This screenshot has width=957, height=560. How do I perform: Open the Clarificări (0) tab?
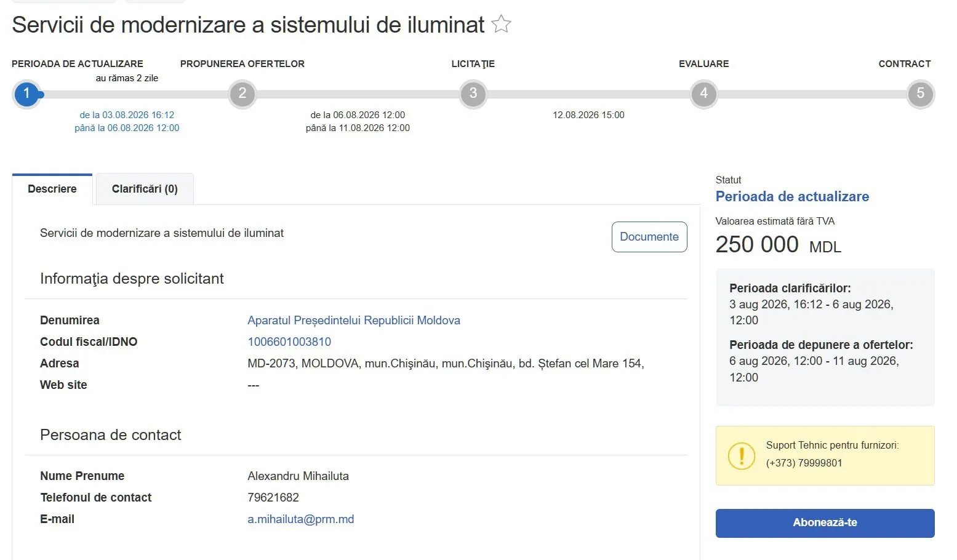(x=145, y=189)
